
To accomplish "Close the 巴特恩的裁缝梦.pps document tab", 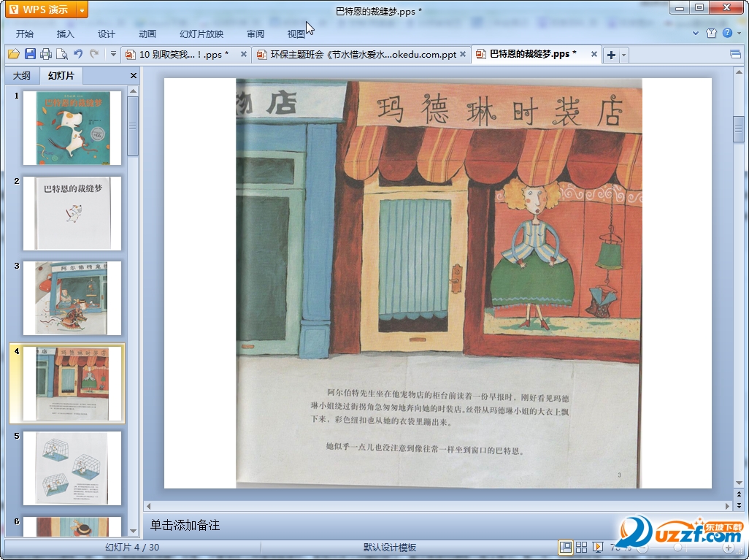I will pos(594,54).
